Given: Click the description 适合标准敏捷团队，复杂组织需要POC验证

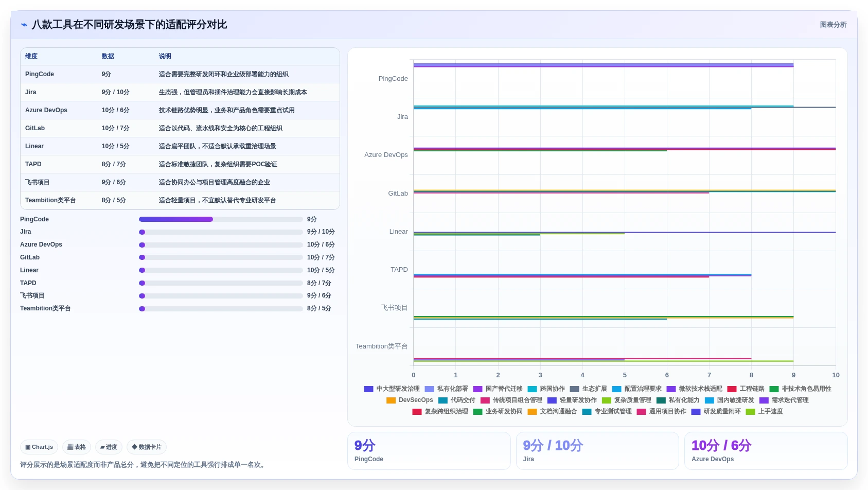Looking at the screenshot, I should 218,164.
